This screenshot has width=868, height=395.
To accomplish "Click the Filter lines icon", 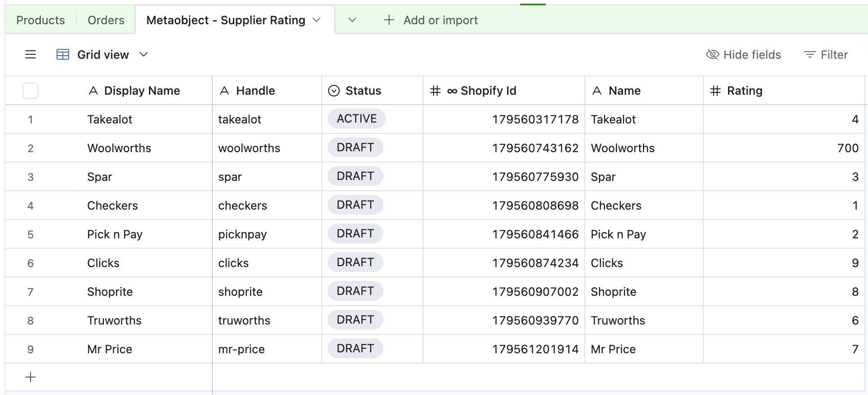I will coord(810,55).
